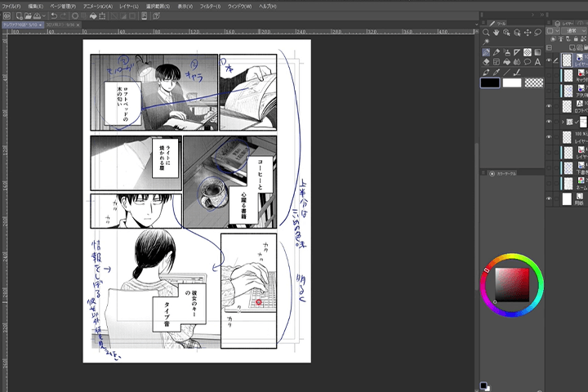The height and width of the screenshot is (392, 588).
Task: Click the Redo arrow in toolbar
Action: (x=63, y=16)
